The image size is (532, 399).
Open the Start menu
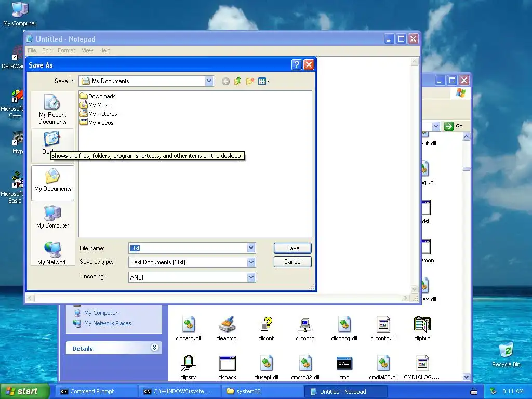(x=25, y=391)
